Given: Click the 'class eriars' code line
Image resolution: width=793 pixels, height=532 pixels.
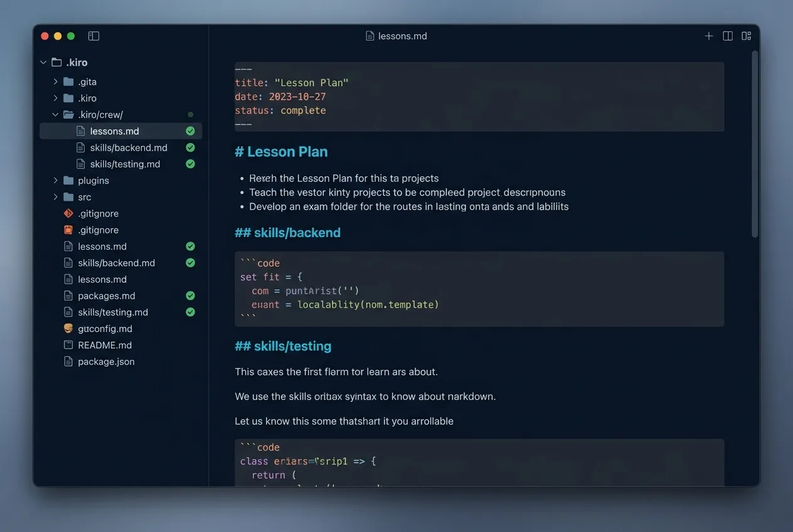Looking at the screenshot, I should pos(308,461).
